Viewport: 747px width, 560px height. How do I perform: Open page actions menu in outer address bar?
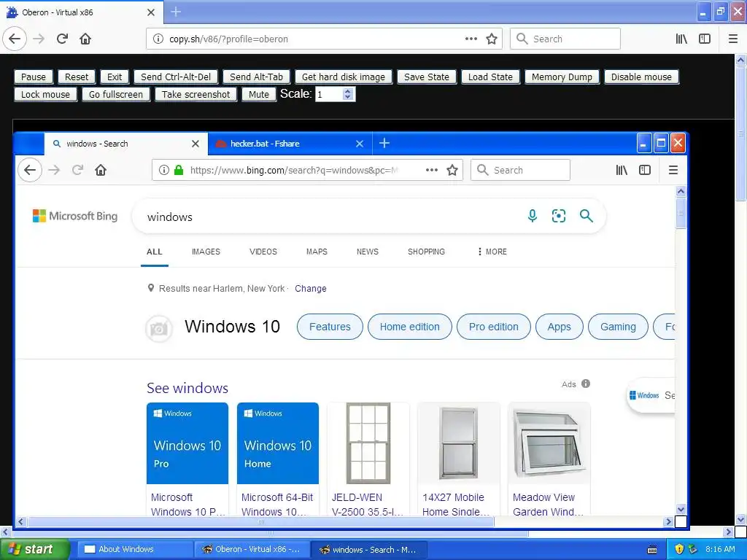coord(471,39)
